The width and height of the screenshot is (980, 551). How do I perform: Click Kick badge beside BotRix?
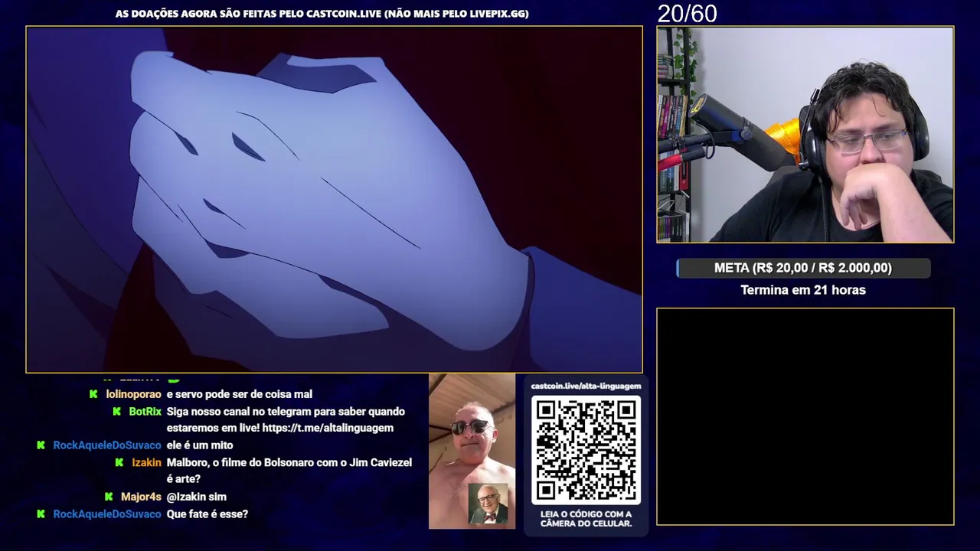pos(117,412)
